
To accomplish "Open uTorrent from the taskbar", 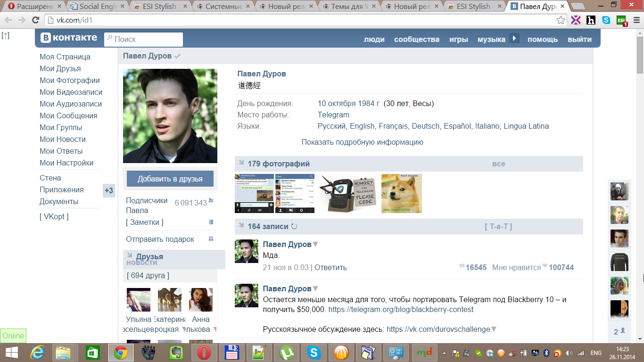I will tap(287, 353).
